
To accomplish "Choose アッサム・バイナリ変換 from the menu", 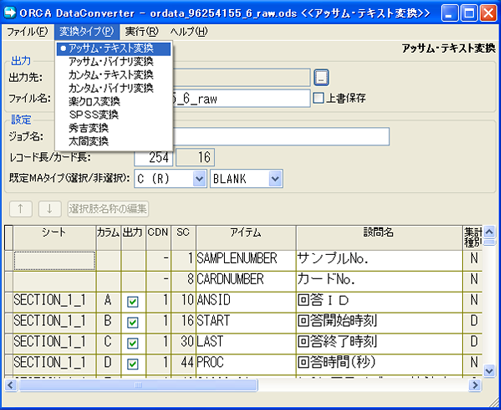I will click(x=114, y=62).
